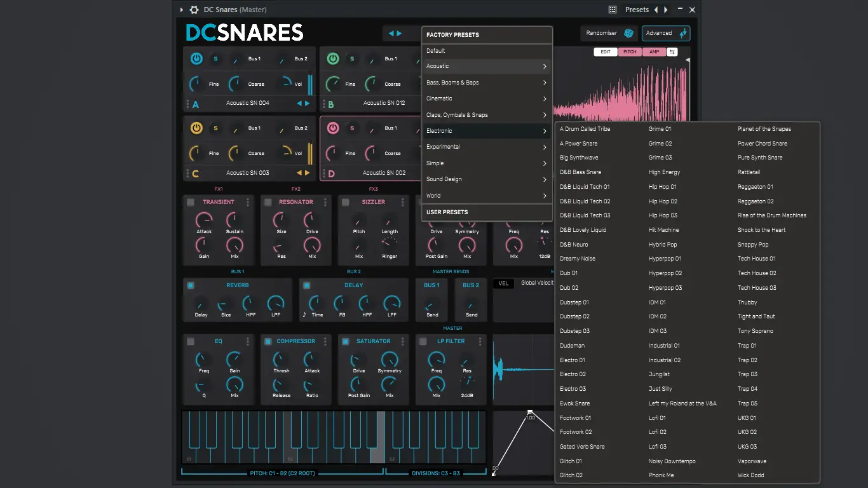Expand the Sound Design presets submenu

[487, 179]
